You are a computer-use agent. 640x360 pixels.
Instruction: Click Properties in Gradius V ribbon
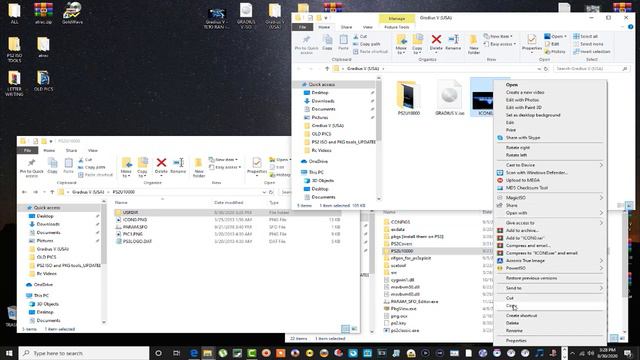[531, 43]
